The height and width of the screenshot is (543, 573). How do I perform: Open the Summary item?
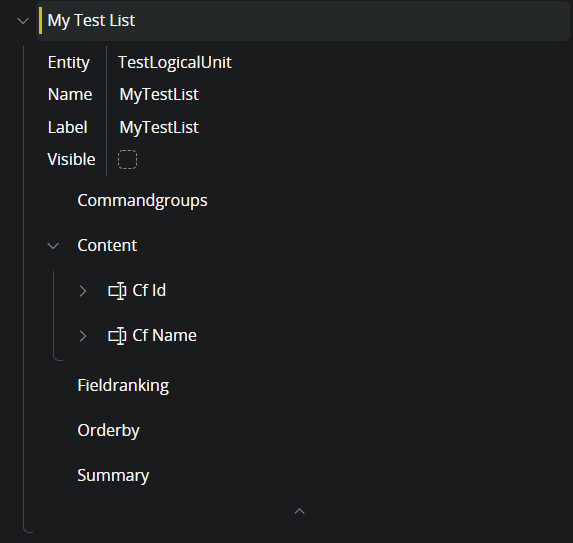coord(113,475)
